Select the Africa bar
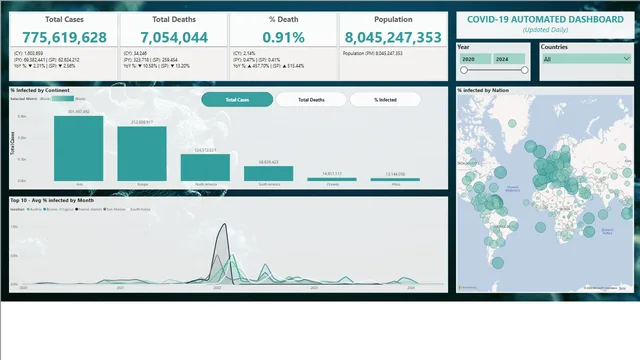Viewport: 640px width, 360px height. tap(395, 179)
